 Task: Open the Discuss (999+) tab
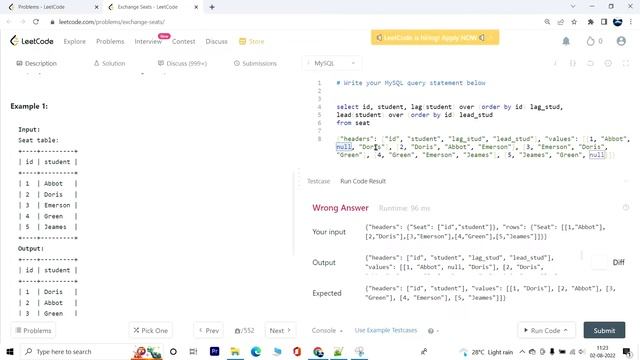pyautogui.click(x=182, y=63)
